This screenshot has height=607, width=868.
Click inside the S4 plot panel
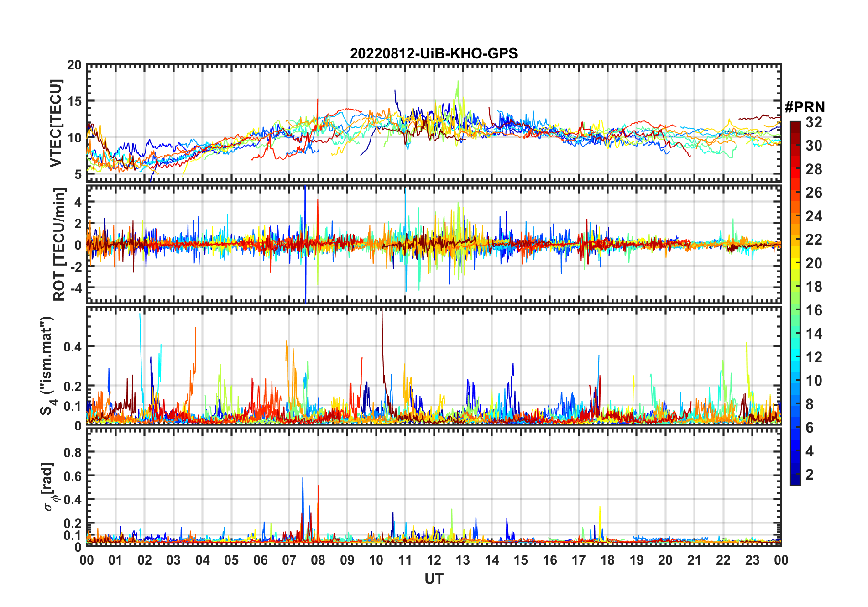tap(434, 366)
